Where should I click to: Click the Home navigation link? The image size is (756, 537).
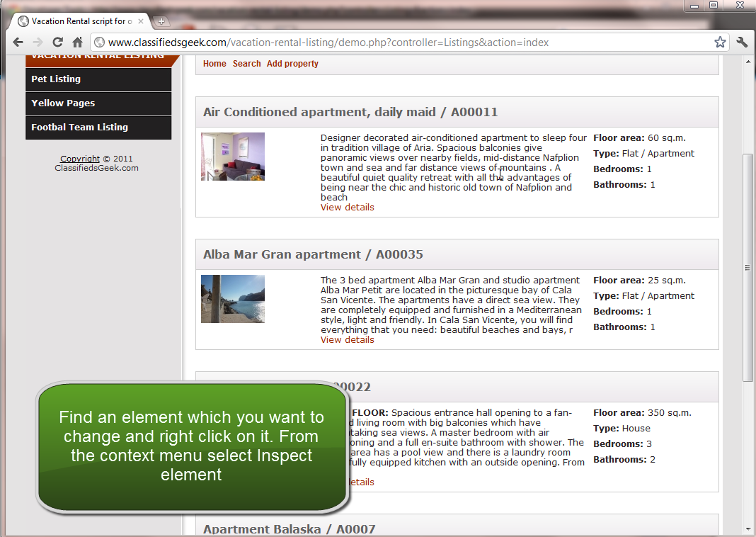(214, 64)
